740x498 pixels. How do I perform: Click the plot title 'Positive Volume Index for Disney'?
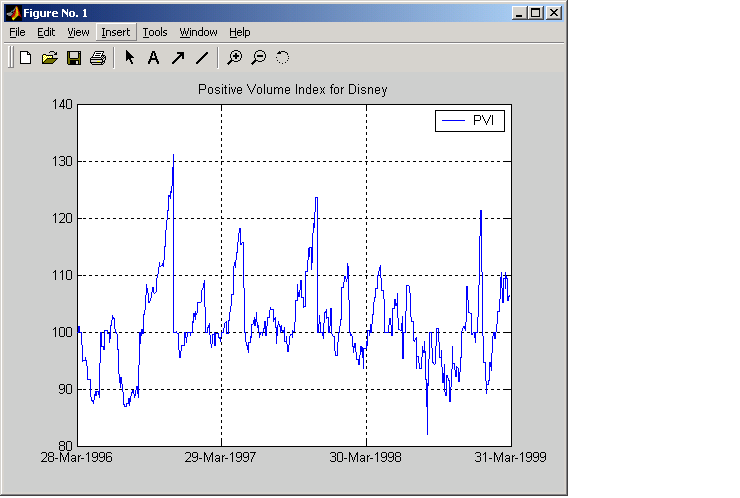(x=293, y=89)
